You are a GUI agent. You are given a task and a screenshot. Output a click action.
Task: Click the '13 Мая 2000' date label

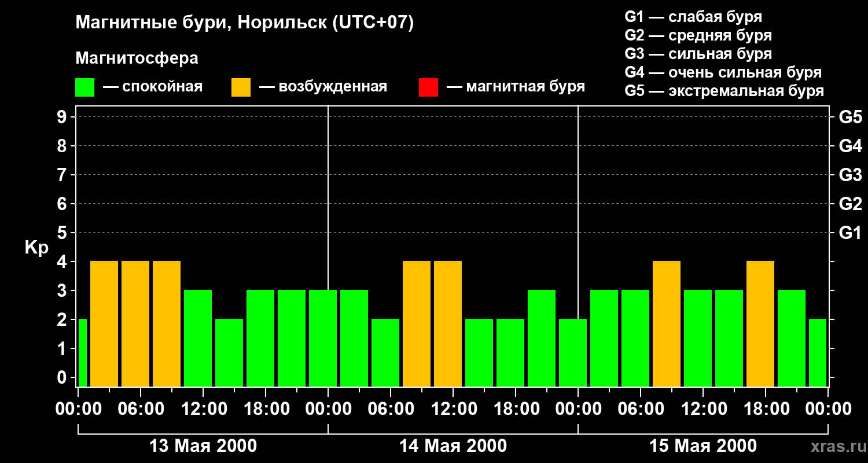[203, 446]
